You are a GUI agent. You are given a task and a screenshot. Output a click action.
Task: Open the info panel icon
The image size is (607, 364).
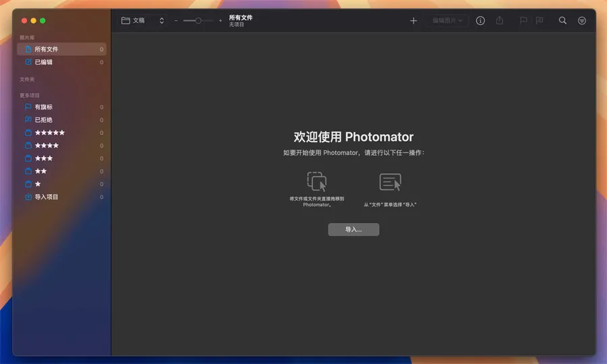coord(480,21)
